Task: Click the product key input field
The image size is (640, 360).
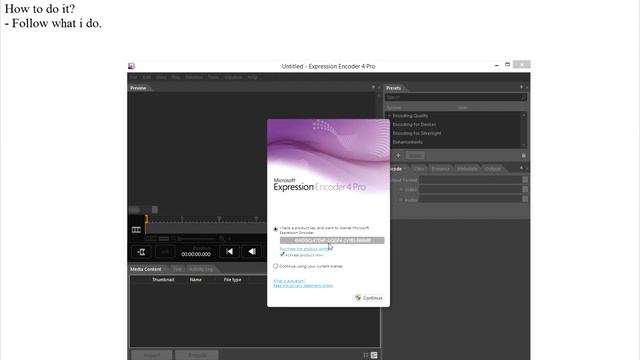Action: click(x=332, y=240)
